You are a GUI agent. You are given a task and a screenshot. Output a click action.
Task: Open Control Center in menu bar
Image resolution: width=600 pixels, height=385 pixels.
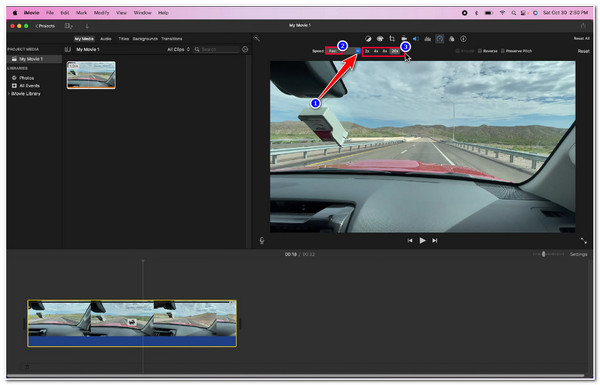(x=523, y=13)
